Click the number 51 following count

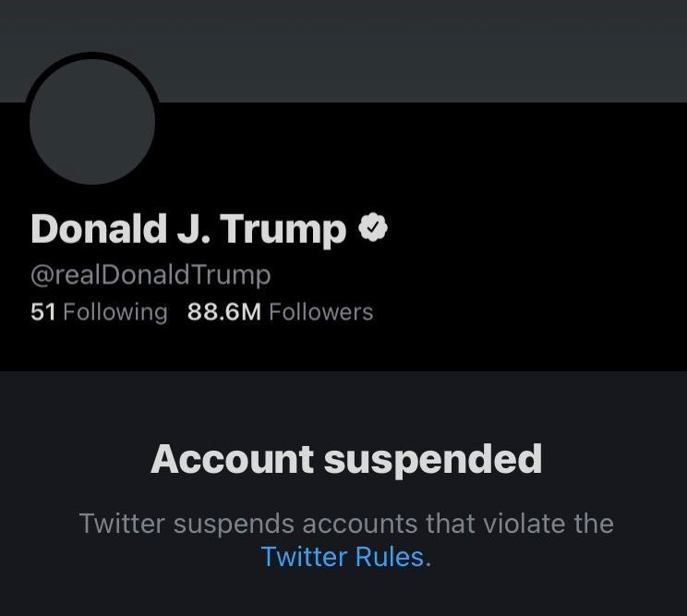[x=43, y=312]
